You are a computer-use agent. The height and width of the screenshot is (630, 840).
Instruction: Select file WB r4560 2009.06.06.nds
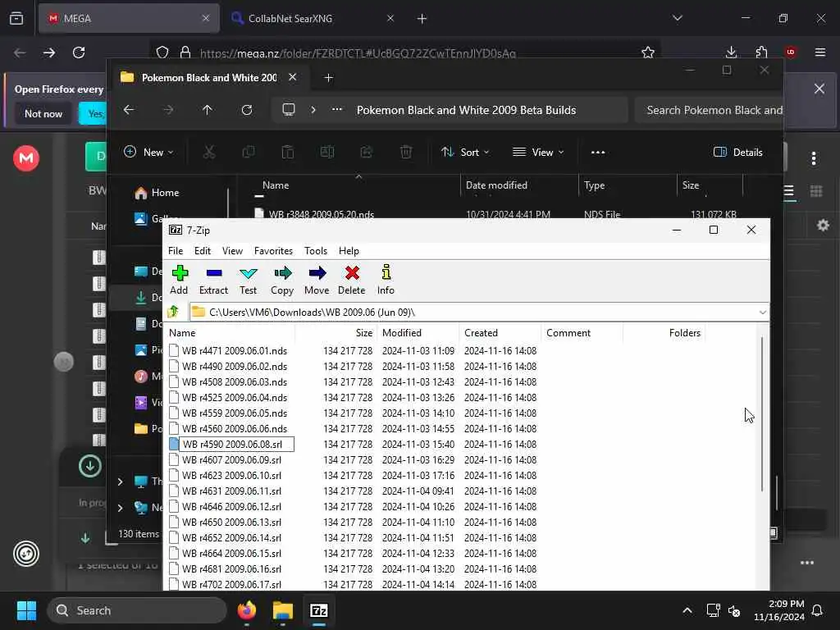(x=234, y=428)
